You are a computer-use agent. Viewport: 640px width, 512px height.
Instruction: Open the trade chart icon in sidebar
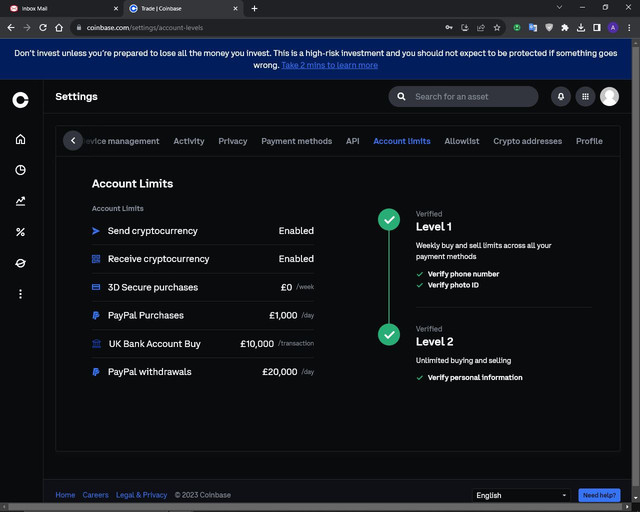20,201
